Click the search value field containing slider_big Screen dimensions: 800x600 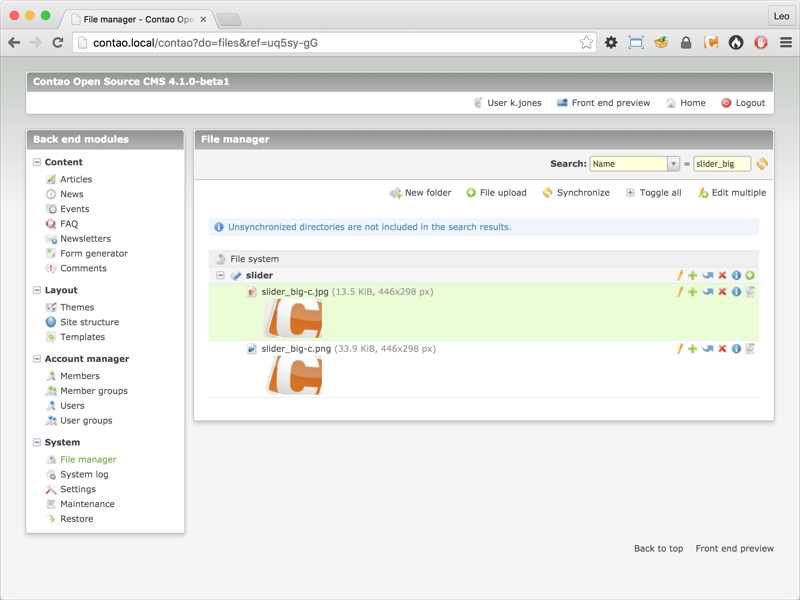722,164
